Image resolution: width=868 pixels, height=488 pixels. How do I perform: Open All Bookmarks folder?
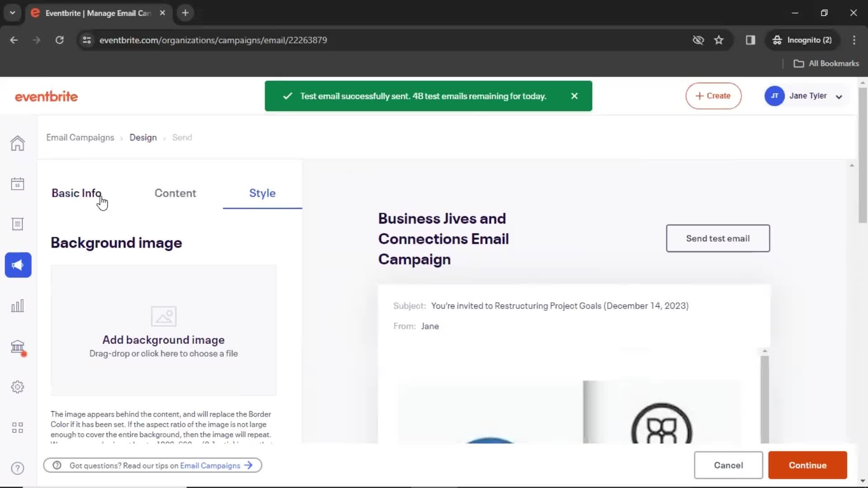tap(826, 64)
